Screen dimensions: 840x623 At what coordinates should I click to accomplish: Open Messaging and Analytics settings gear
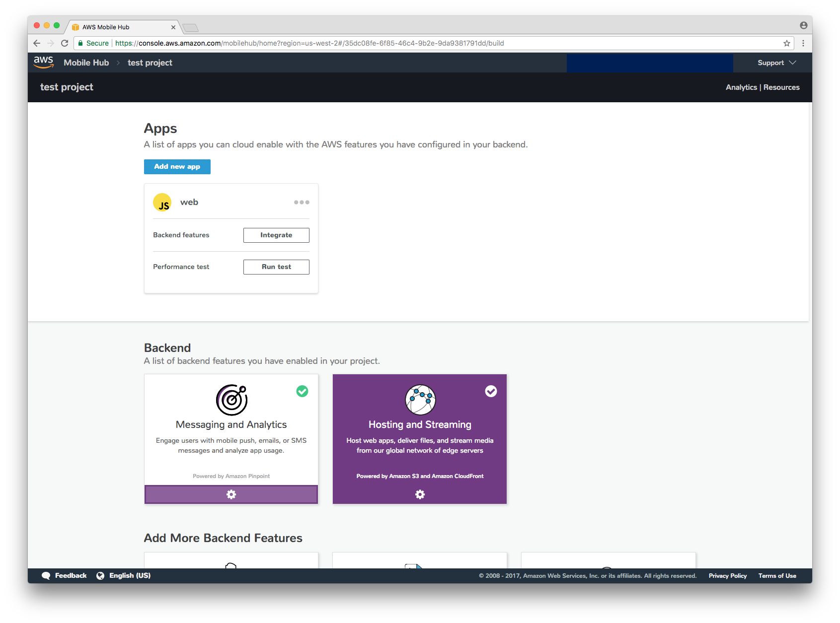coord(231,494)
